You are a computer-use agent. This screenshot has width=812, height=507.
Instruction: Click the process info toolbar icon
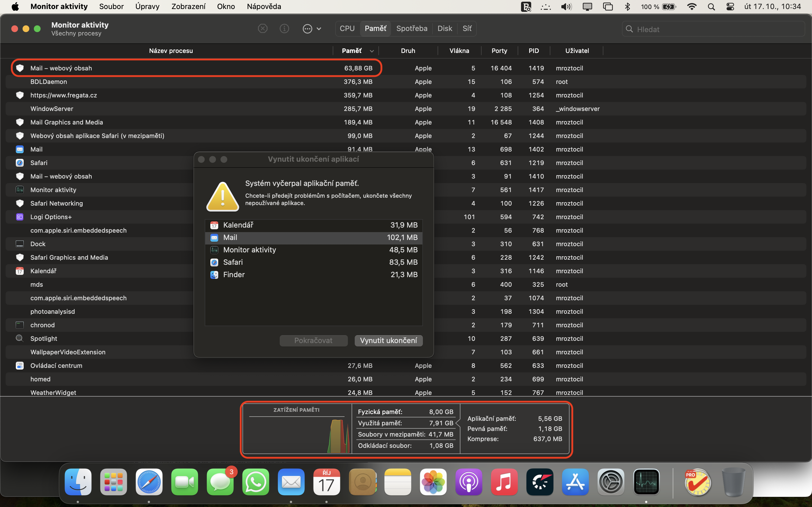(x=284, y=29)
